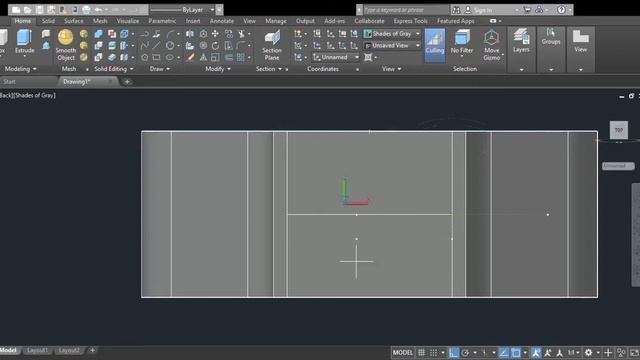Viewport: 640px width, 360px height.
Task: Open the Surface ribbon tab
Action: coord(73,21)
